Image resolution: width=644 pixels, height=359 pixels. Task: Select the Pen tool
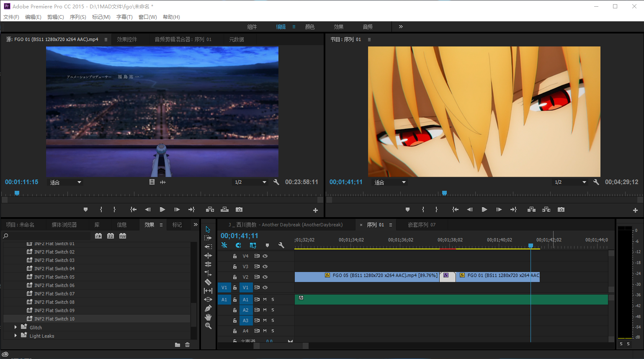pyautogui.click(x=208, y=308)
